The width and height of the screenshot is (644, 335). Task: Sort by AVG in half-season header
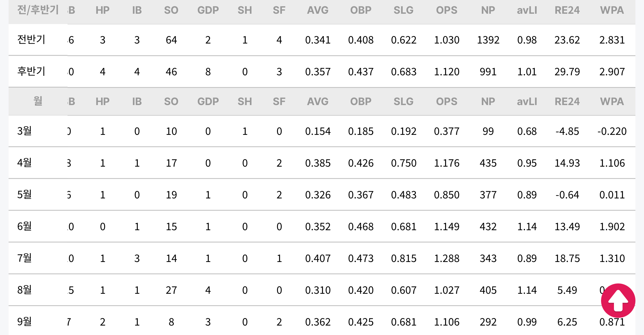click(x=318, y=10)
